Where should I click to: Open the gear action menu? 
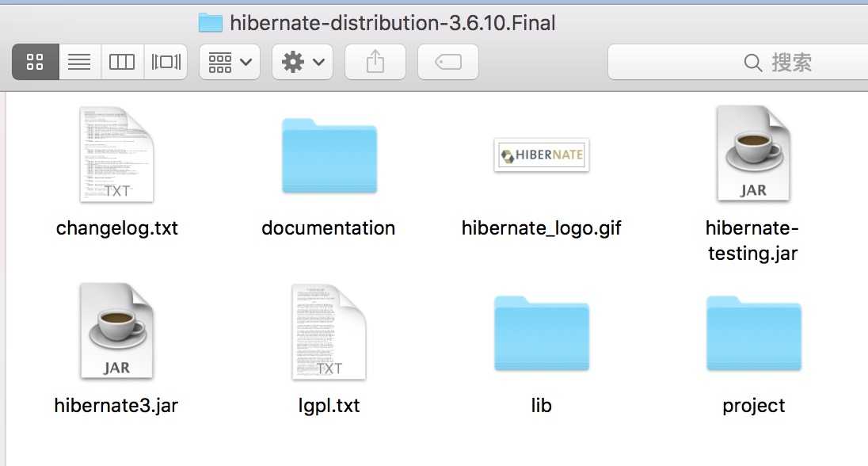click(x=303, y=62)
